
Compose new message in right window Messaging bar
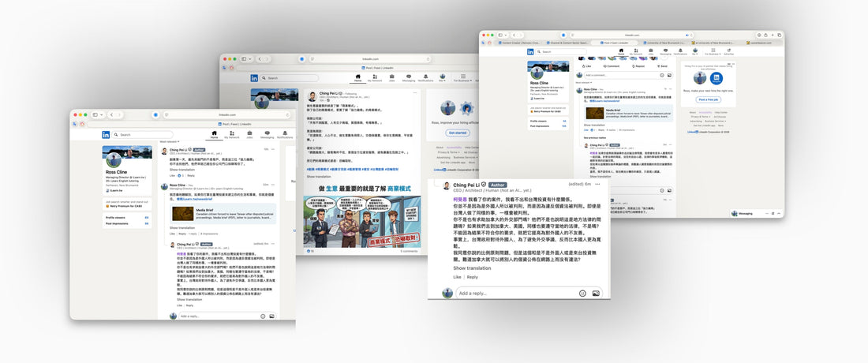click(773, 213)
